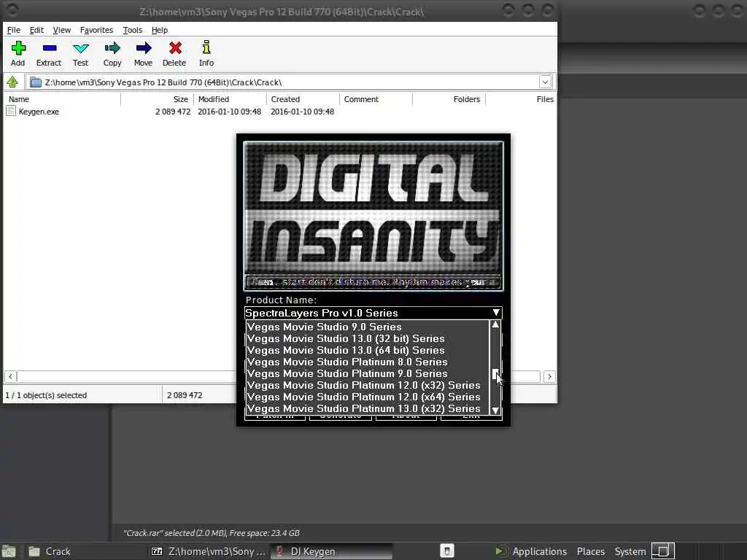Image resolution: width=747 pixels, height=560 pixels.
Task: Click the workspace switcher icon
Action: (662, 551)
